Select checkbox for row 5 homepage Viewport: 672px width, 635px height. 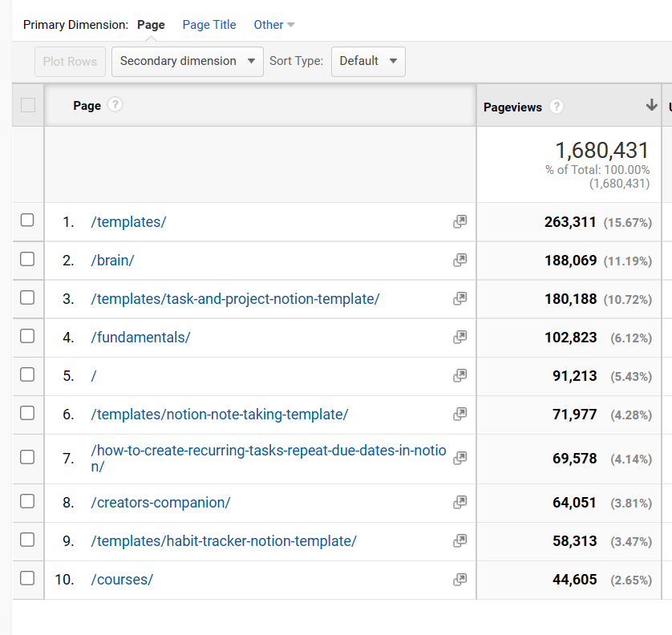pos(27,374)
